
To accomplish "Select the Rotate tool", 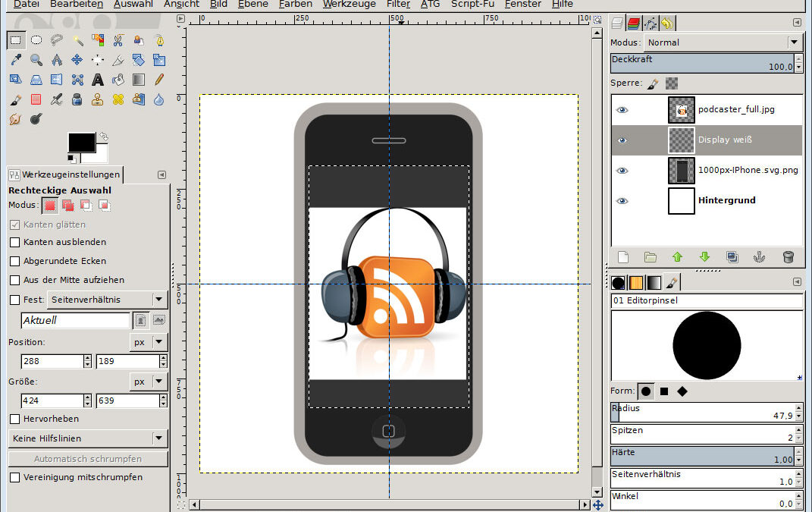I will [x=138, y=60].
